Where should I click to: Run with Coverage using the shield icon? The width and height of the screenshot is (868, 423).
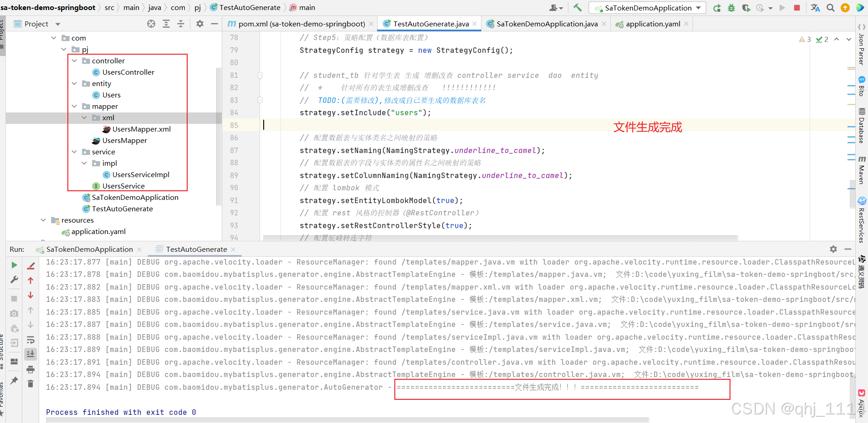746,8
